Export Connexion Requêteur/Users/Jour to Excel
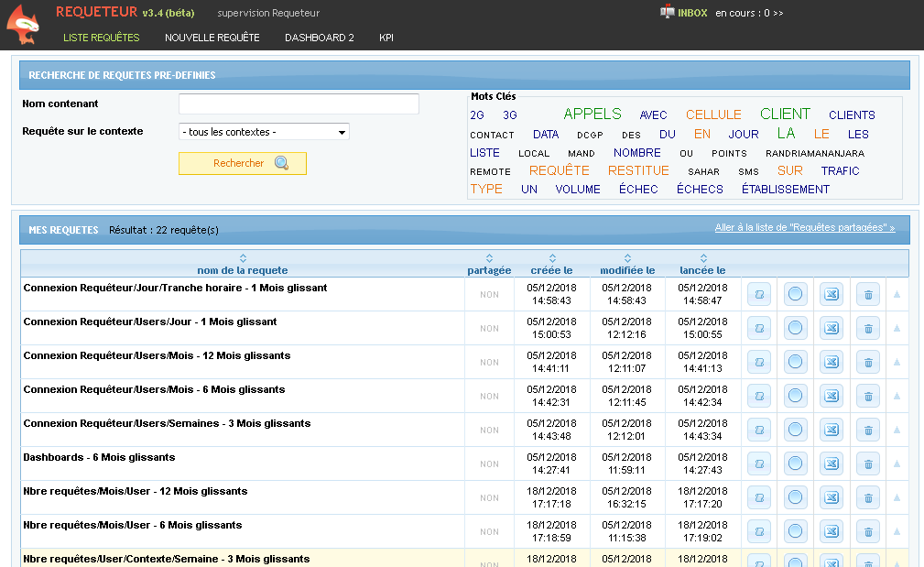Screen dimensions: 924x567 tap(832, 328)
